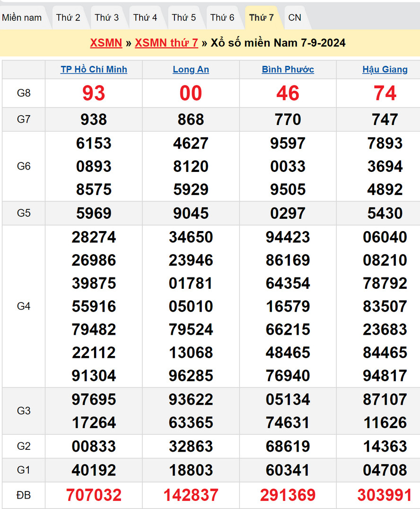Image resolution: width=420 pixels, height=509 pixels.
Task: Open the XSMN thứ 7 link
Action: pyautogui.click(x=166, y=43)
